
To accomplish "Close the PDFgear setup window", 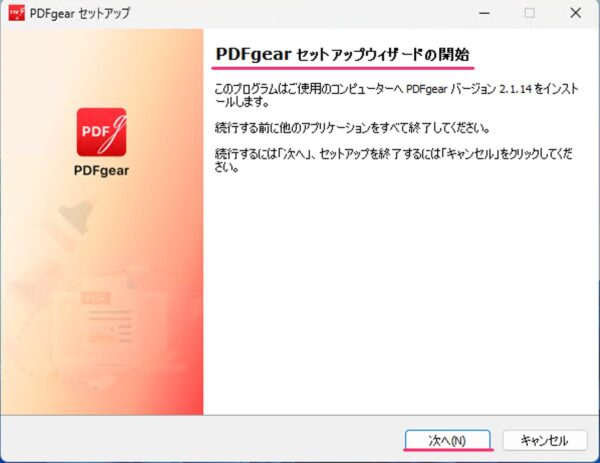I will coord(576,14).
